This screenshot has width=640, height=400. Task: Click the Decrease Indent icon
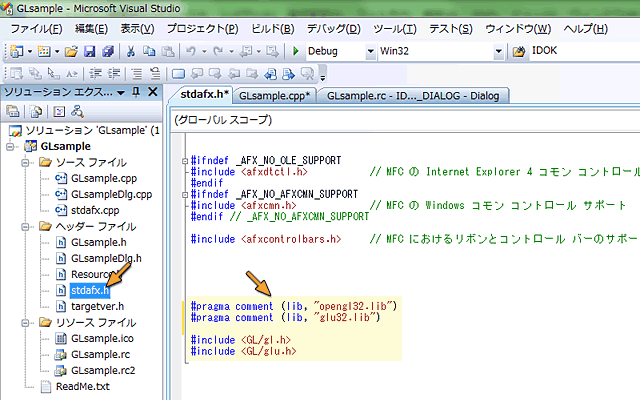(96, 74)
